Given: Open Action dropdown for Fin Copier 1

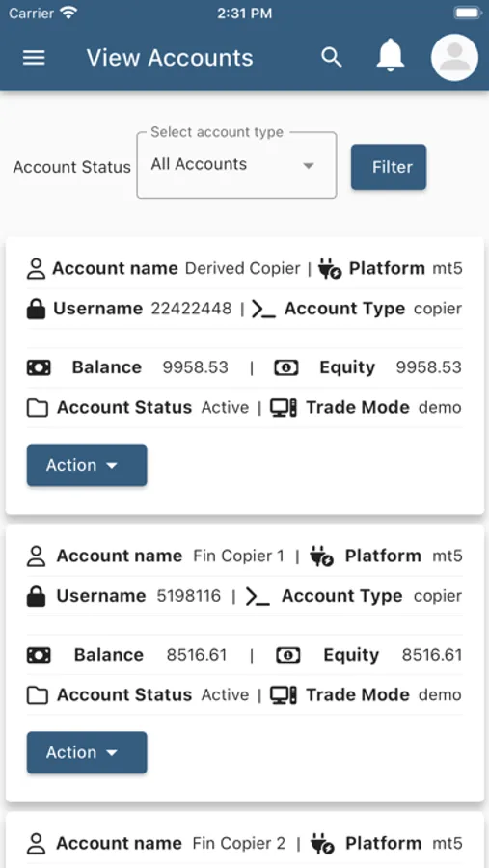Looking at the screenshot, I should click(x=87, y=752).
